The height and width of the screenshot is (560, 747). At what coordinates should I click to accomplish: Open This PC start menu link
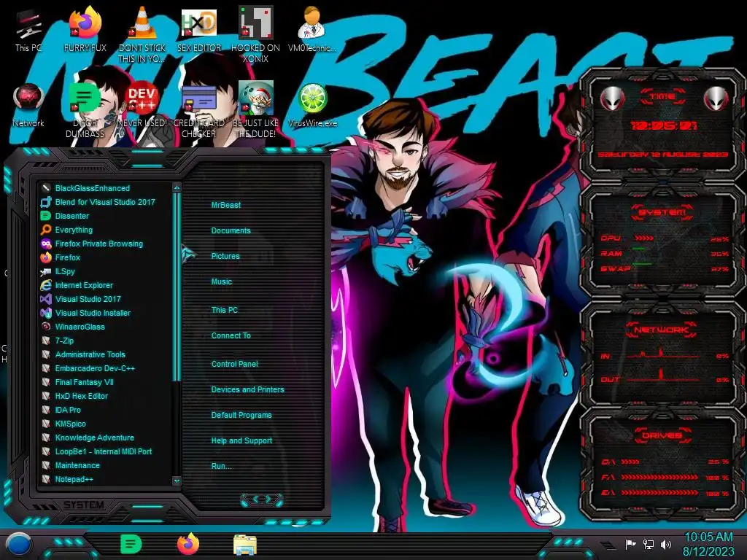point(225,310)
